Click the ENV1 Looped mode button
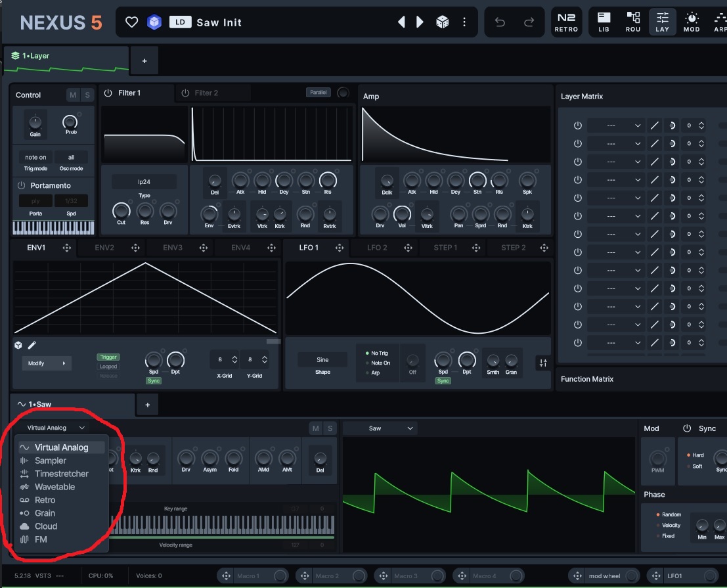The image size is (727, 588). coord(108,367)
